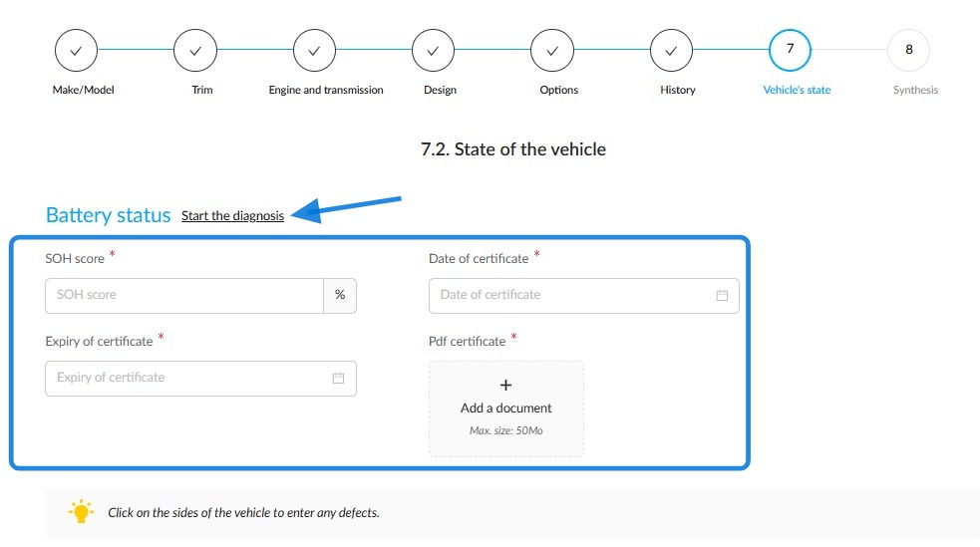Open calendar icon in Expiry of certificate
Screen dimensions: 980x547
pos(338,378)
